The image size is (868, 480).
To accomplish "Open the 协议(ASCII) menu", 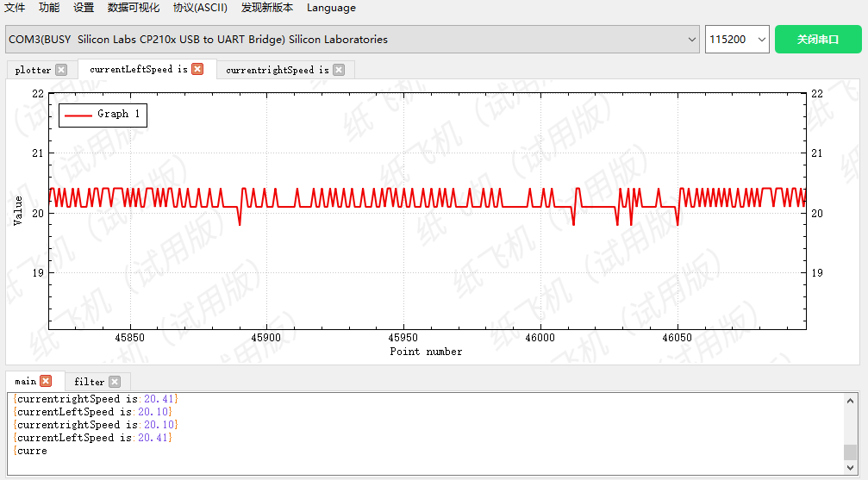I will point(200,8).
